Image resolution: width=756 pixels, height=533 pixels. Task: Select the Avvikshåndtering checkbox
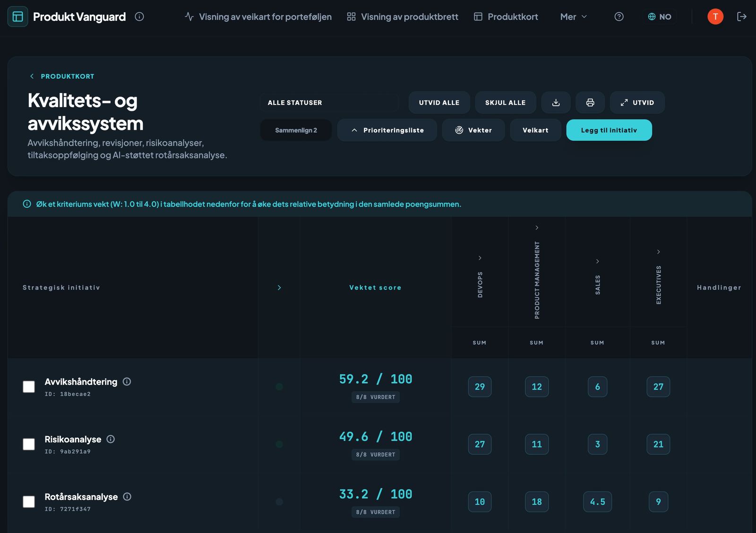point(29,387)
